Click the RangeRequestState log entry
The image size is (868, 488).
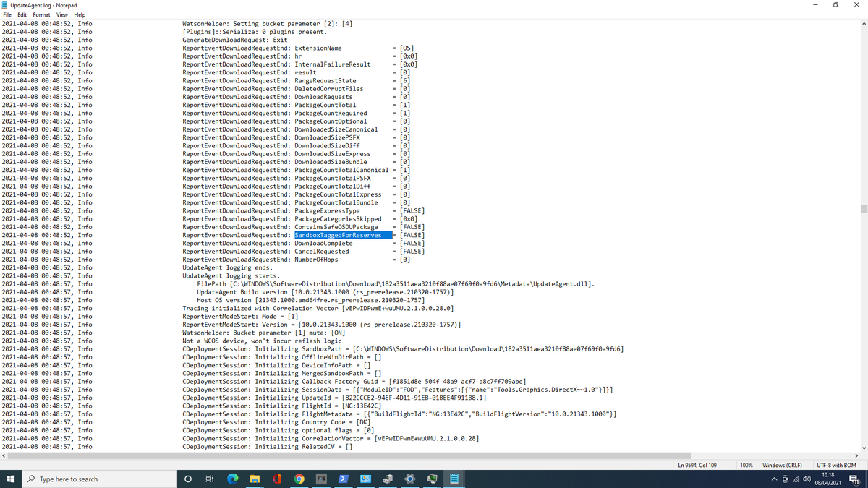pos(297,80)
